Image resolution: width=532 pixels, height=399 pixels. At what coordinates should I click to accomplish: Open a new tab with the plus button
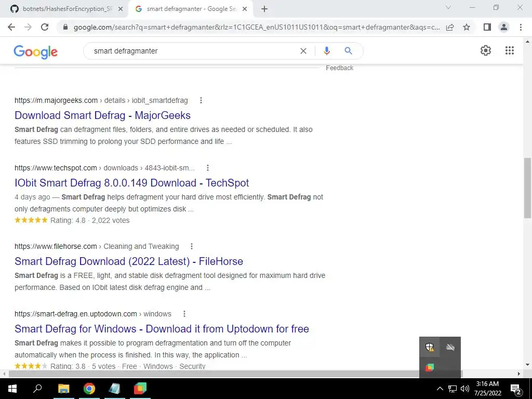264,9
